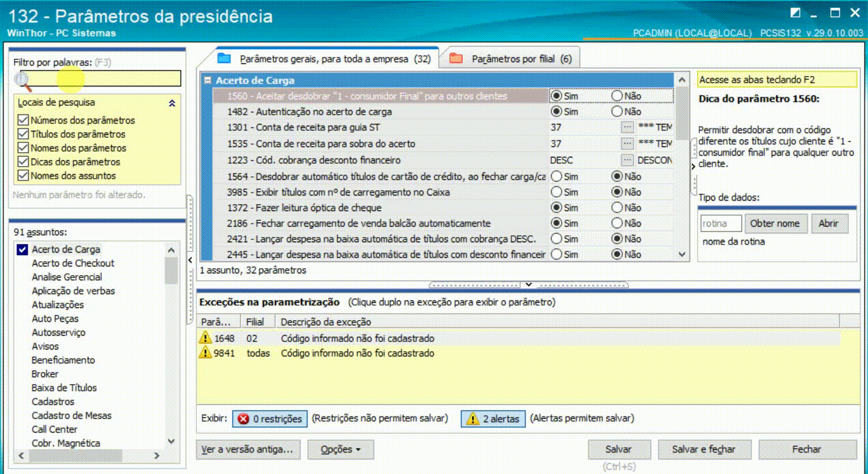Uncheck the Acerto de Carga subject checkbox
The width and height of the screenshot is (868, 474).
23,249
